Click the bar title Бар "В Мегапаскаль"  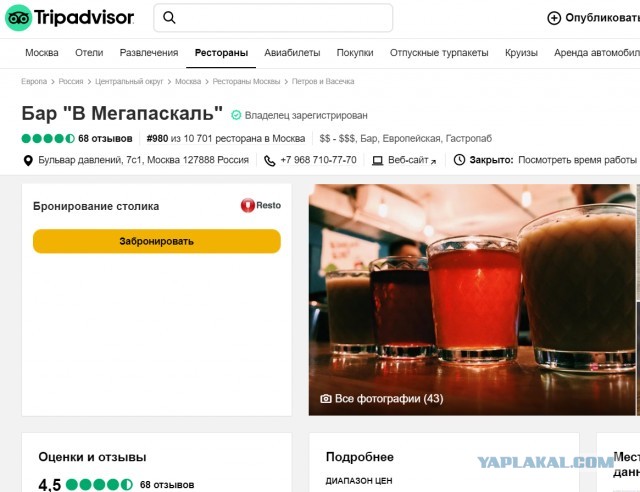click(122, 113)
